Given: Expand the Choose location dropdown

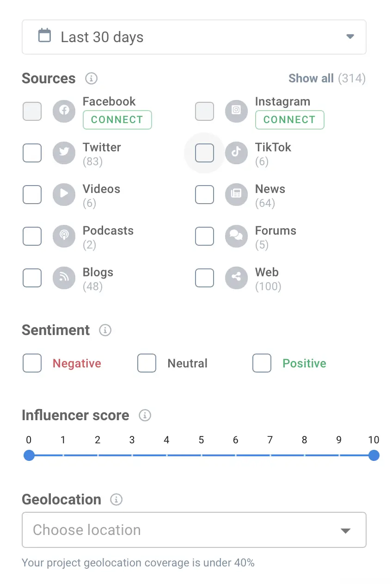Looking at the screenshot, I should point(194,530).
